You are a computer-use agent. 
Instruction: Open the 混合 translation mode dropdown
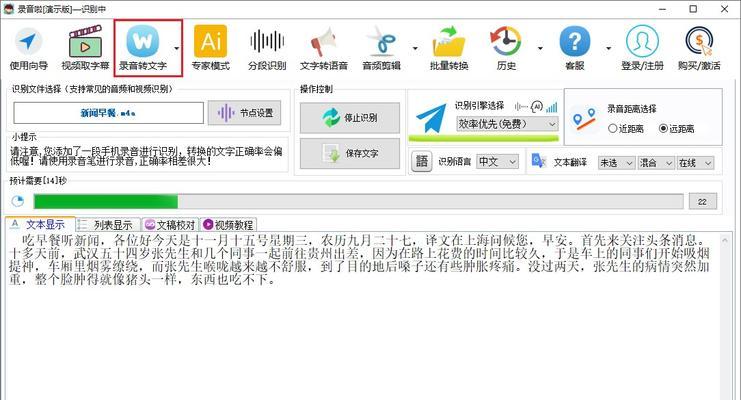click(656, 163)
